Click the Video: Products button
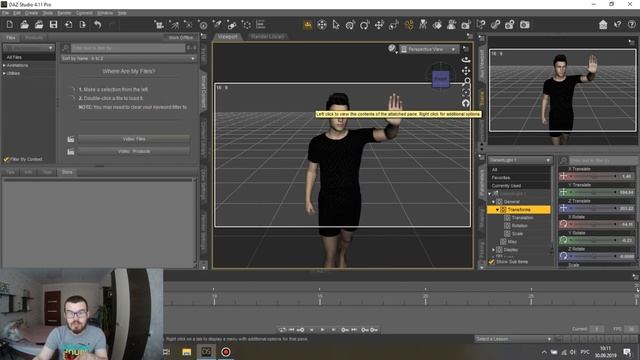640x360 pixels. coord(134,151)
